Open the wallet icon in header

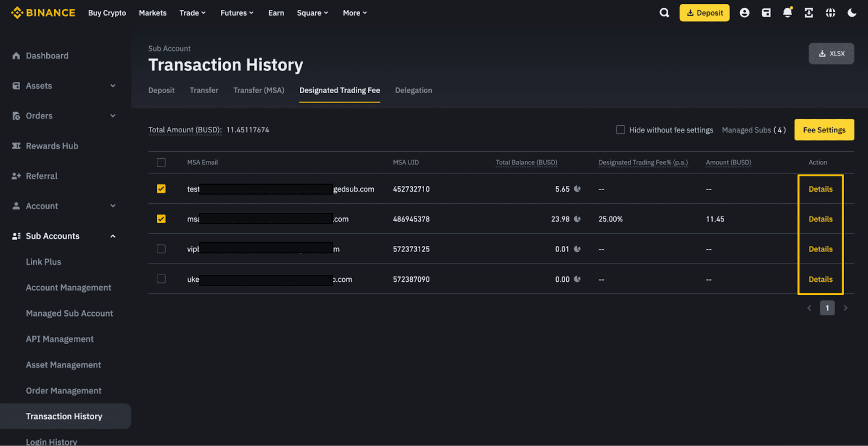click(x=766, y=13)
